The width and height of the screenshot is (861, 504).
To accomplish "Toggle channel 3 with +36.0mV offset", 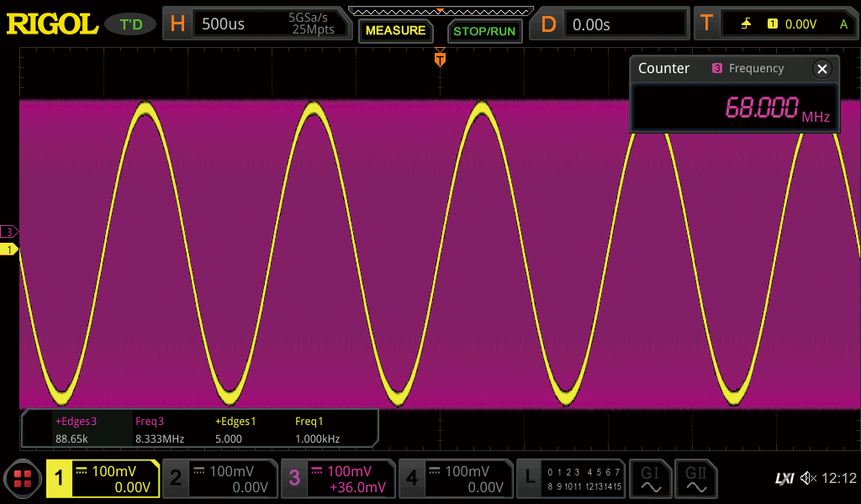I will pos(338,479).
